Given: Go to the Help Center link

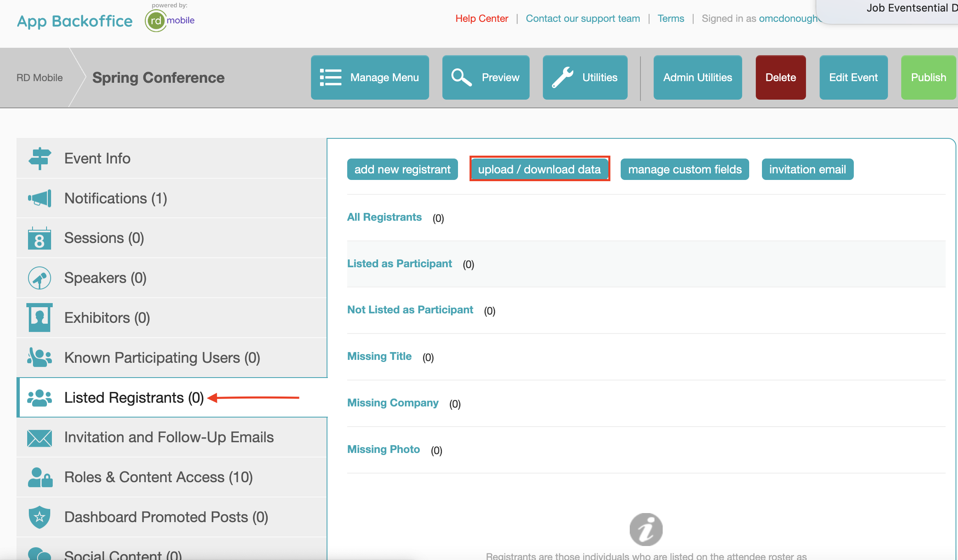Looking at the screenshot, I should pyautogui.click(x=481, y=19).
